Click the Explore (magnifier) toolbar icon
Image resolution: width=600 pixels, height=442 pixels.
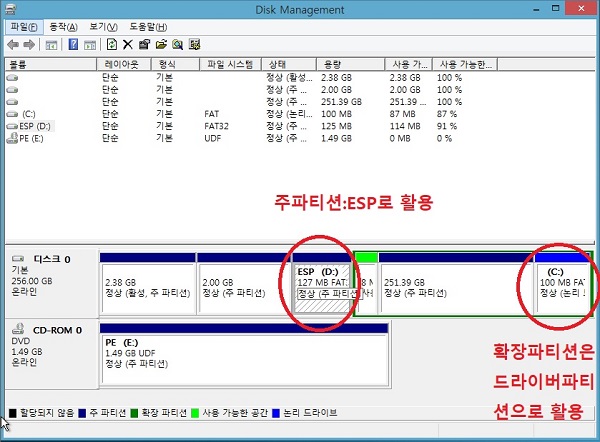[x=178, y=44]
